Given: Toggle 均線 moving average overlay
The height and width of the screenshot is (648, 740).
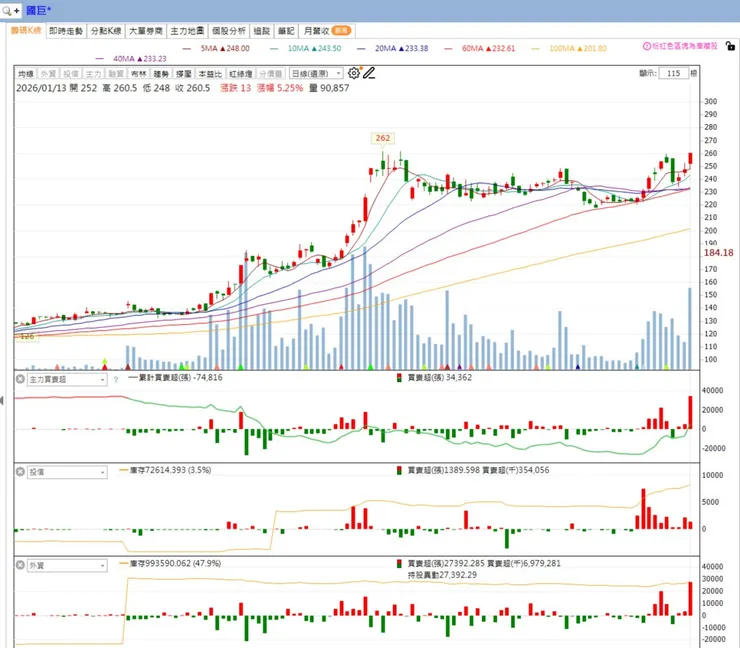Looking at the screenshot, I should coord(25,74).
